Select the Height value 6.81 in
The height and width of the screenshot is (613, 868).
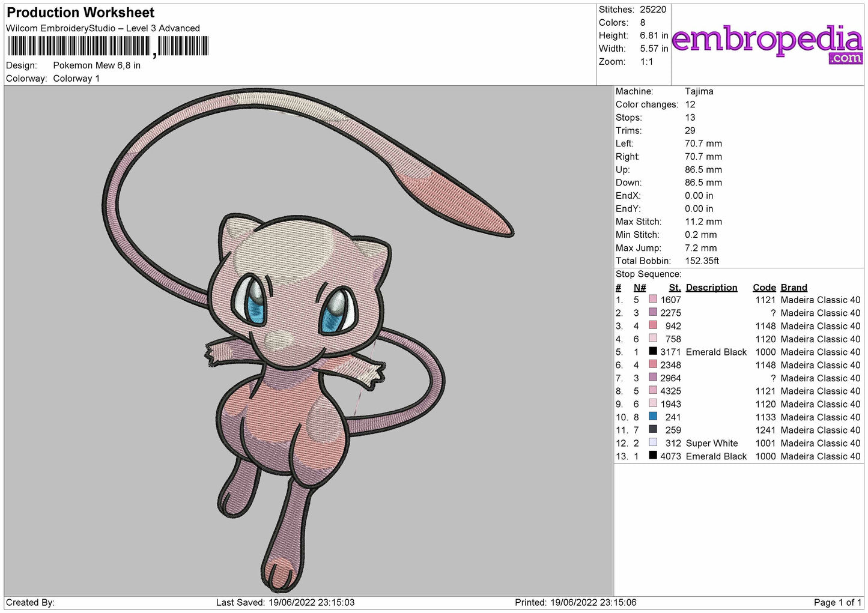654,35
